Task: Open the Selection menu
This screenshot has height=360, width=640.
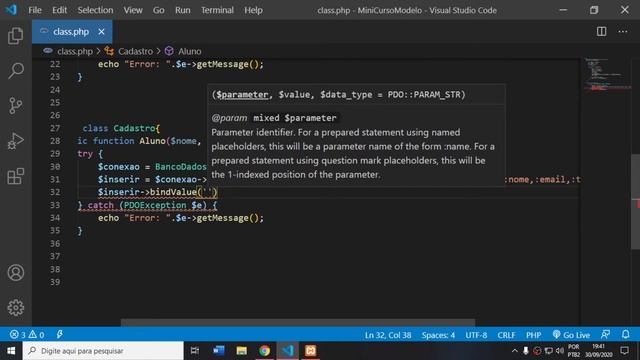Action: tap(95, 10)
